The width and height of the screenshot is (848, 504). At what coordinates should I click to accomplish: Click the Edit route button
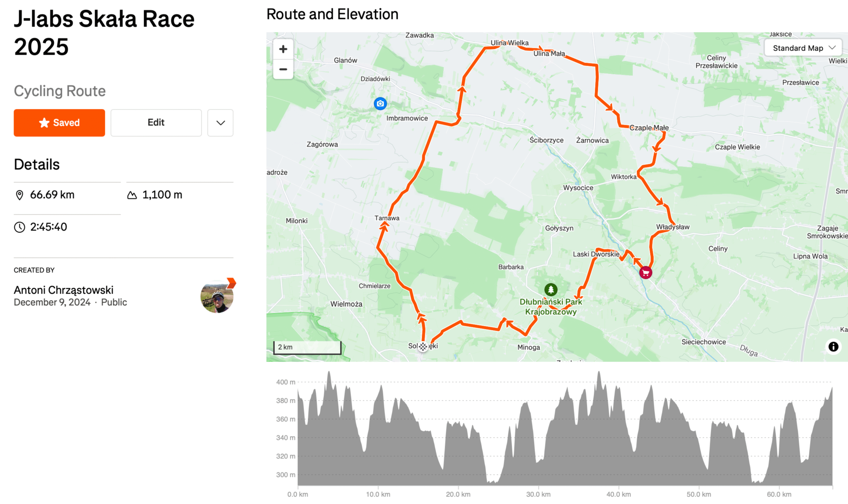tap(156, 123)
